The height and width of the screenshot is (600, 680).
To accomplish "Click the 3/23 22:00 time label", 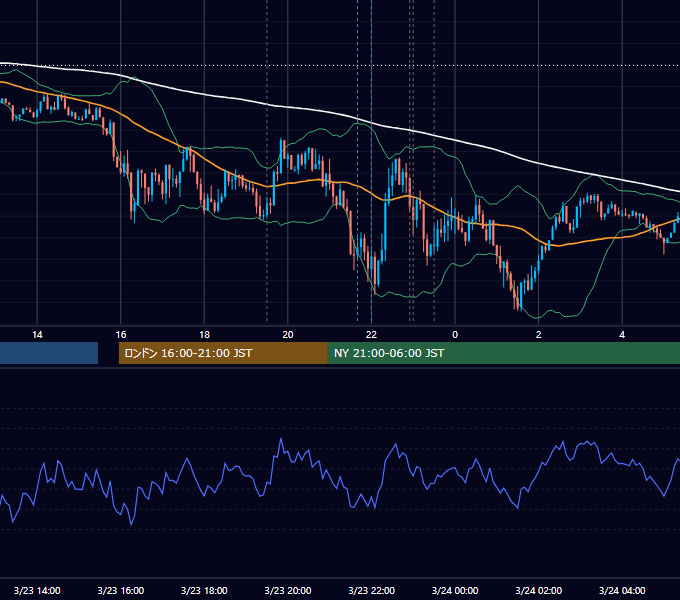I will (x=372, y=590).
